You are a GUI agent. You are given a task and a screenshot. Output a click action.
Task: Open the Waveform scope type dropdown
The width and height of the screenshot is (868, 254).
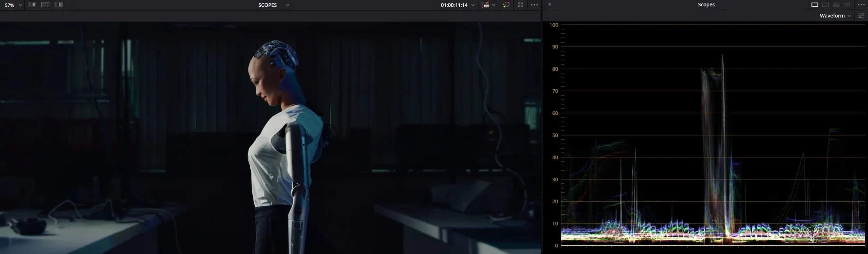pyautogui.click(x=835, y=16)
